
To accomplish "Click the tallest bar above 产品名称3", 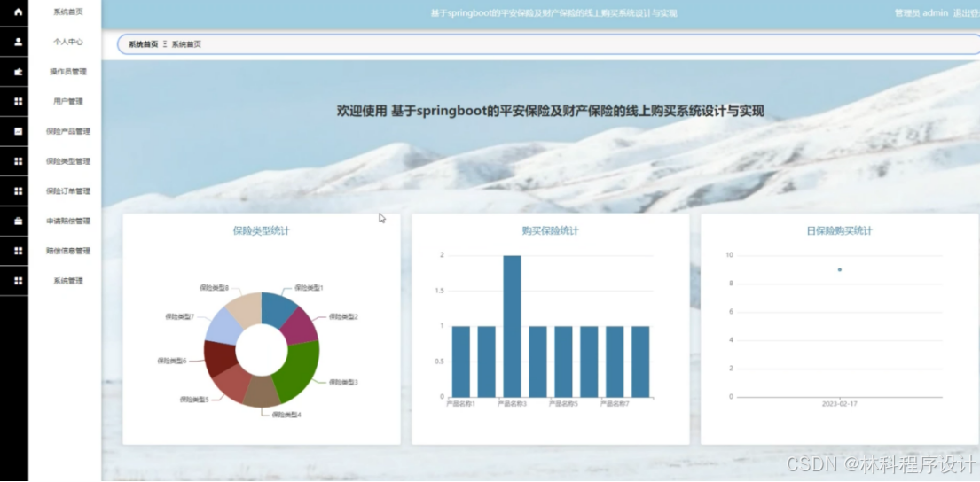I will point(512,327).
